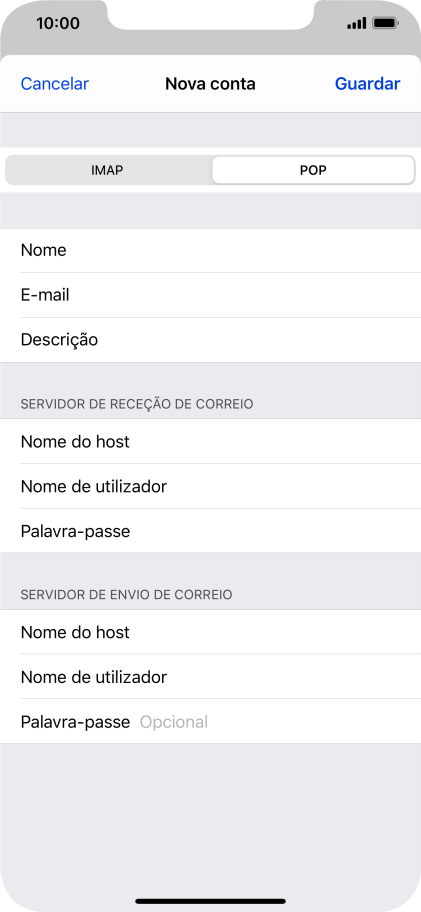Screen dimensions: 421x912
Task: Focus the E-mail input field
Action: pos(210,295)
